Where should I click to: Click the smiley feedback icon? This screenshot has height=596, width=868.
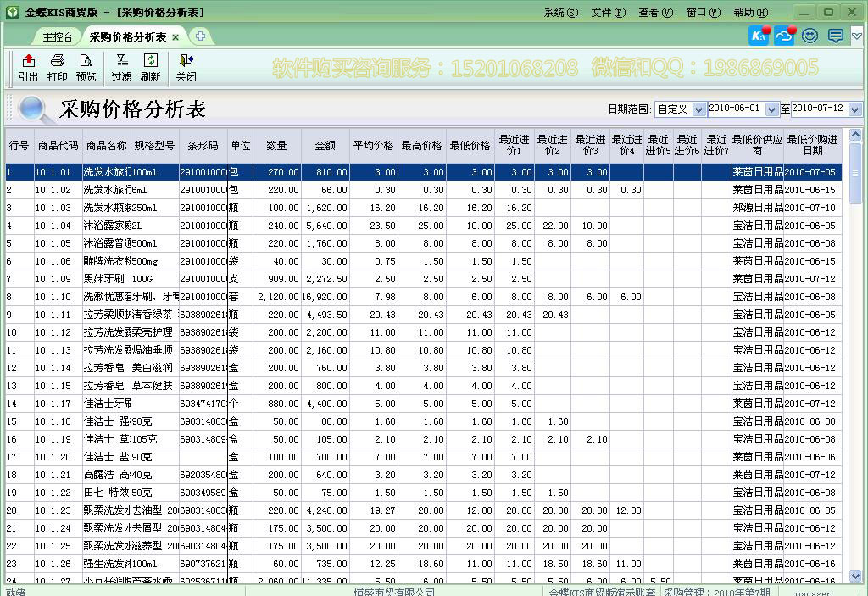[x=810, y=36]
